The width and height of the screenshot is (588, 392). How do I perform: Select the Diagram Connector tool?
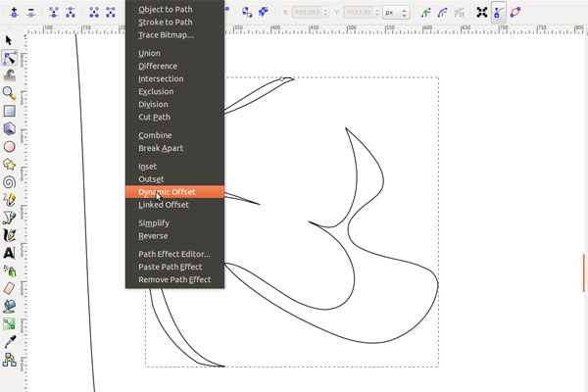coord(10,360)
